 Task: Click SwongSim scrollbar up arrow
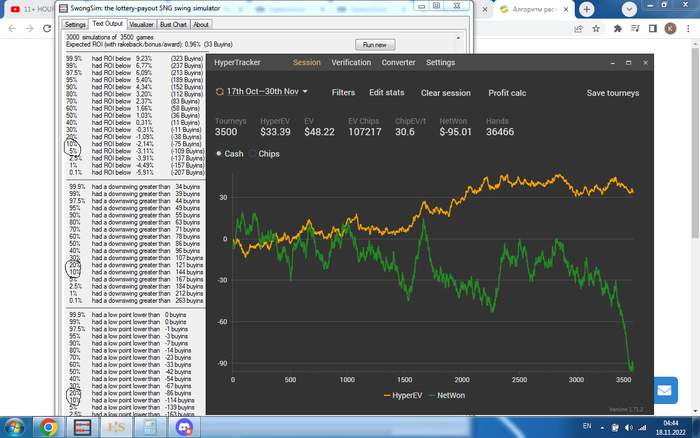[x=458, y=38]
